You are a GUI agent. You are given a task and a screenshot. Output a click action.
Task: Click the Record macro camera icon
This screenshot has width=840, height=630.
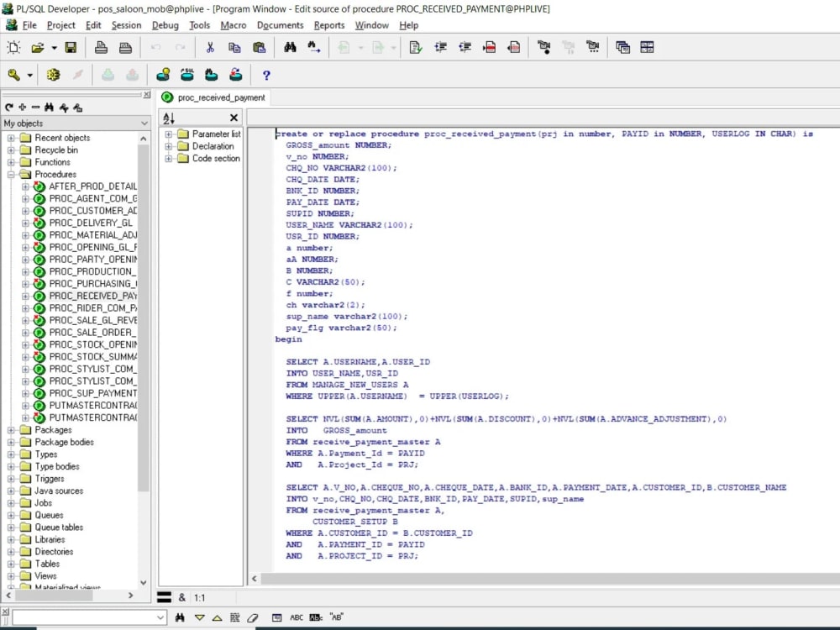543,48
